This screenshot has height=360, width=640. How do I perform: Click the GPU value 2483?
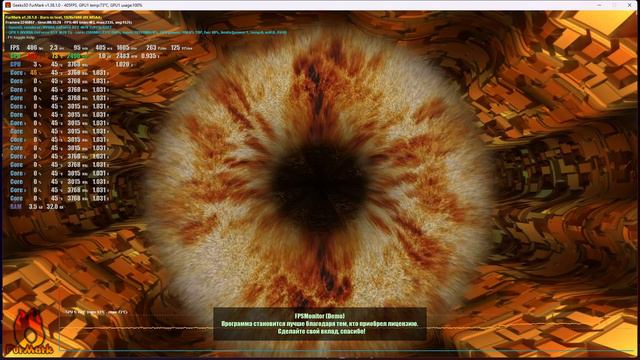click(122, 56)
